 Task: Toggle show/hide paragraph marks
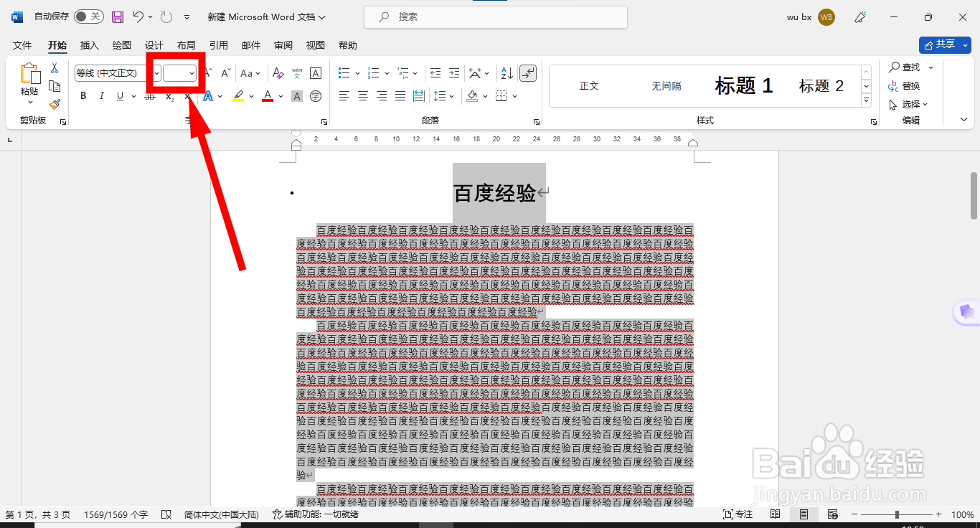[x=528, y=73]
